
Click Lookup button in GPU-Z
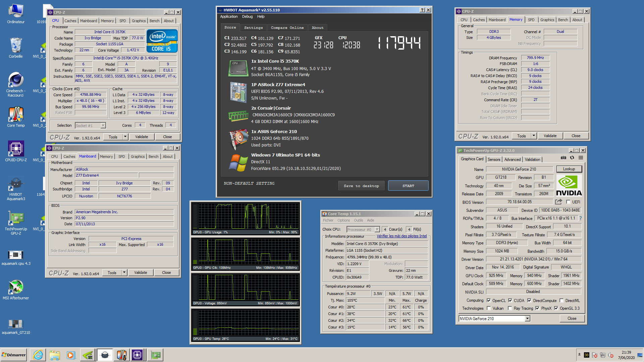569,169
